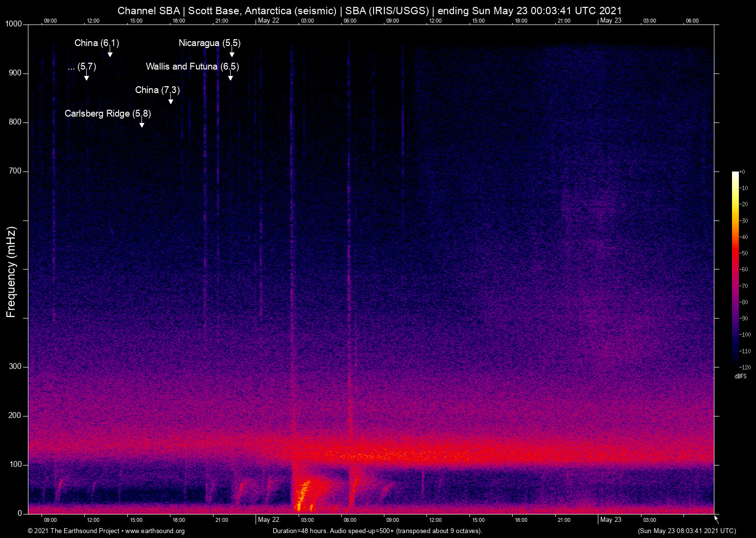Click the May 22 marker on top time axis

pos(268,21)
